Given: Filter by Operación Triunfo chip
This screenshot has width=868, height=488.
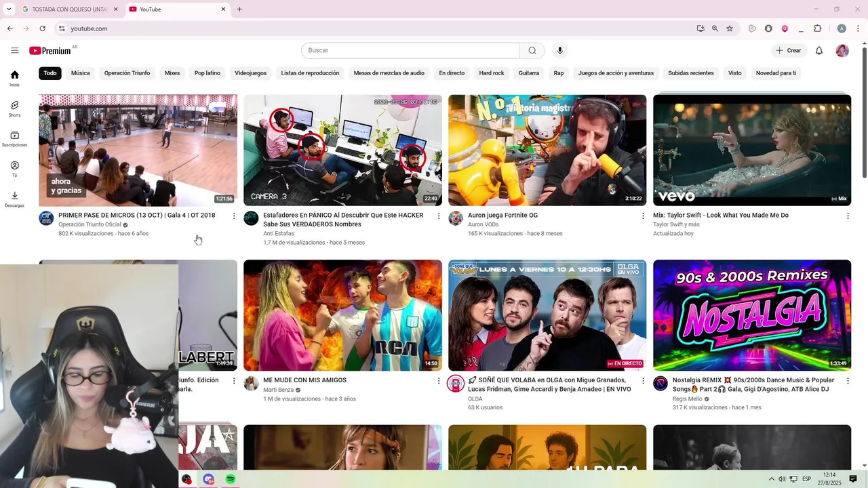Looking at the screenshot, I should point(127,73).
